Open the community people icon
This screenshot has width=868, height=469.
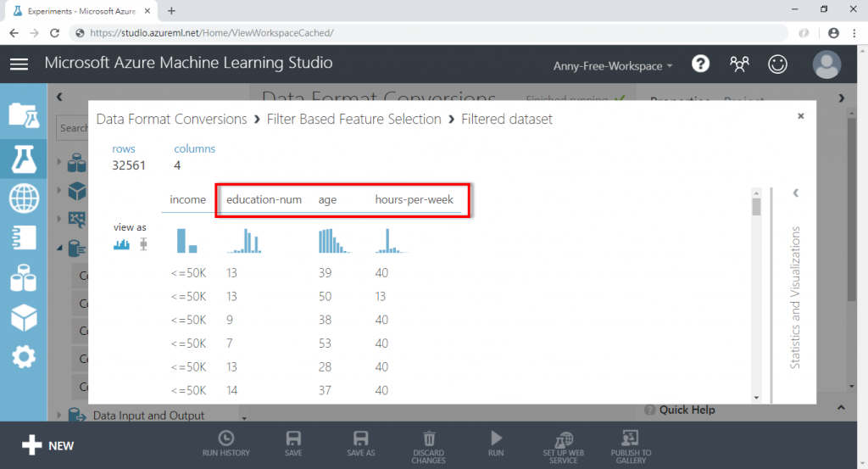pyautogui.click(x=739, y=64)
